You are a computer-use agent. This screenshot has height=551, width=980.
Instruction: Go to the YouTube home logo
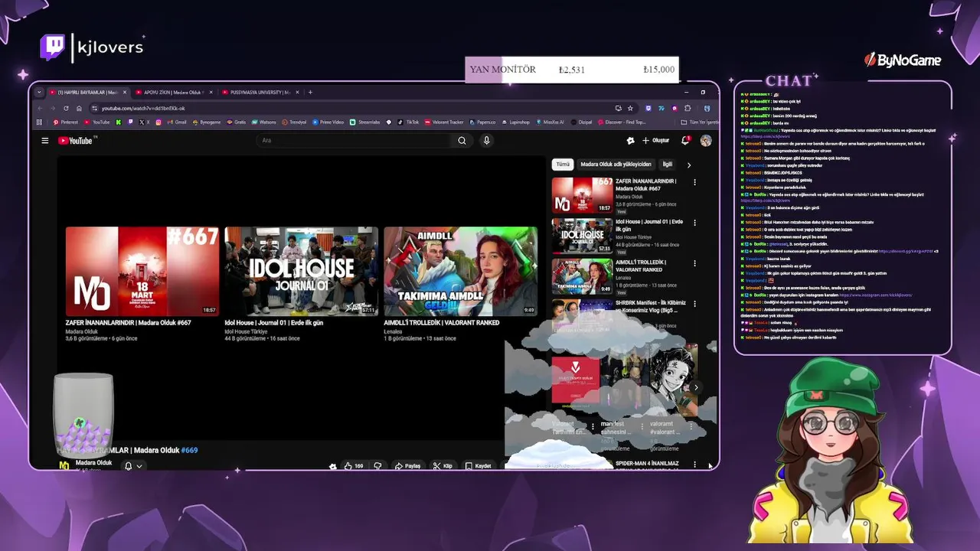[x=75, y=141]
